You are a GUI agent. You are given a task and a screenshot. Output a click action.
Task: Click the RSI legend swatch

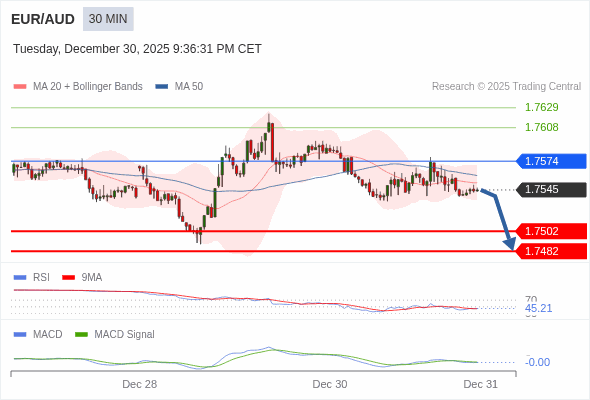(20, 278)
